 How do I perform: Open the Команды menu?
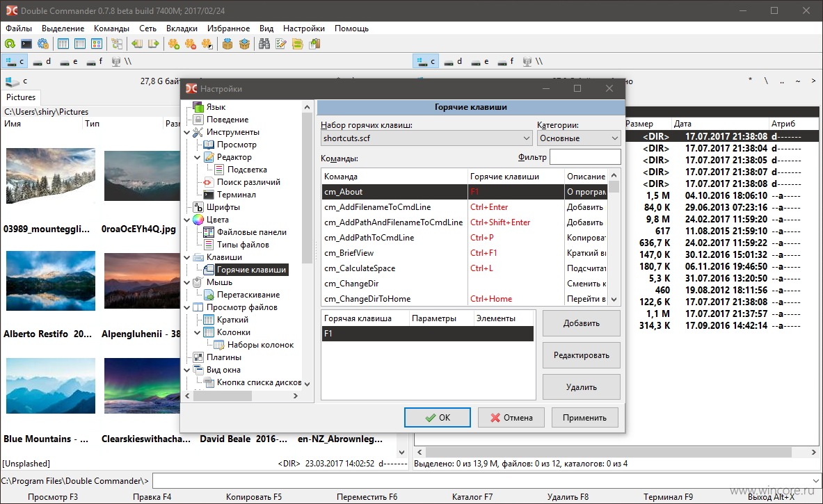pyautogui.click(x=111, y=29)
